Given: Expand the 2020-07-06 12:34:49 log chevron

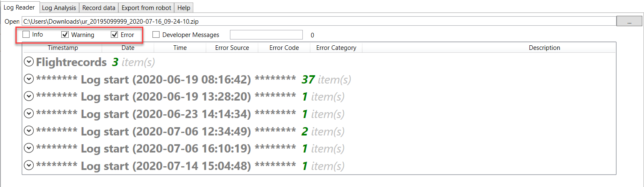Looking at the screenshot, I should click(x=29, y=131).
